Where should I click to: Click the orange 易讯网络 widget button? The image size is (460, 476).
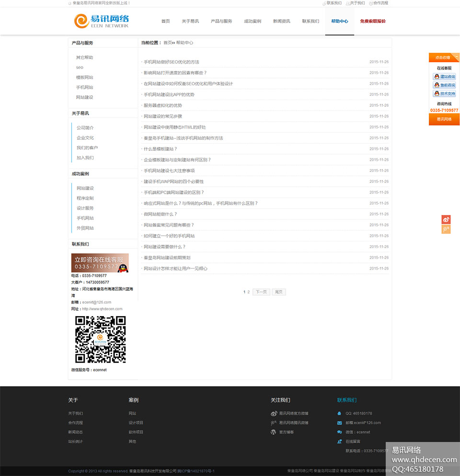pyautogui.click(x=444, y=119)
